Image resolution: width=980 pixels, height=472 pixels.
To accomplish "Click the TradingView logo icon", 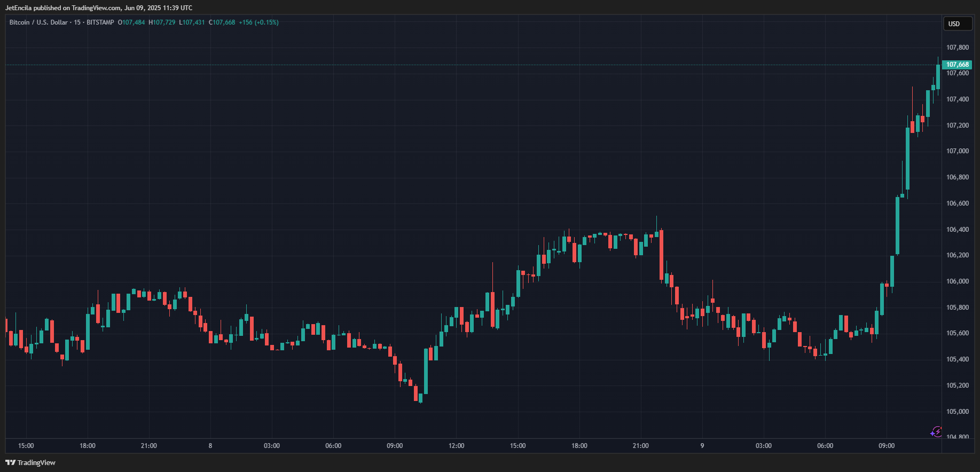I will coord(10,462).
